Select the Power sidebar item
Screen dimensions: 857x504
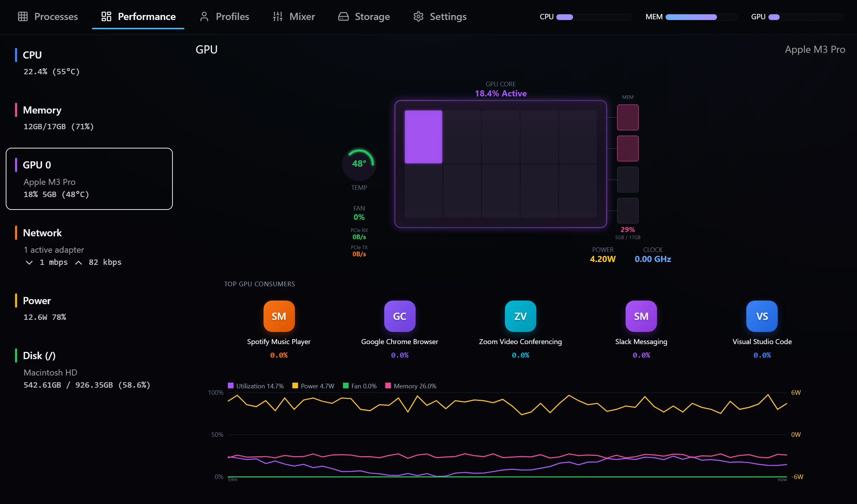tap(89, 308)
